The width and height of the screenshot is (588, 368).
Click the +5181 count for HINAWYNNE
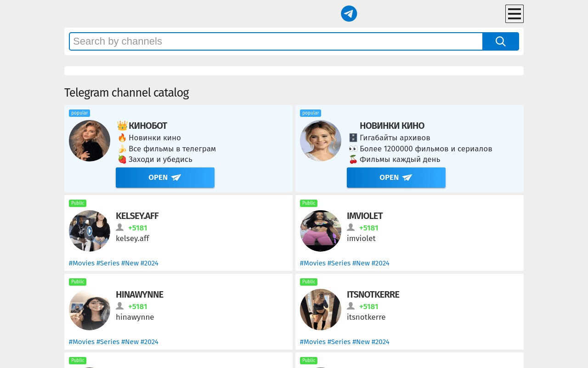[138, 306]
